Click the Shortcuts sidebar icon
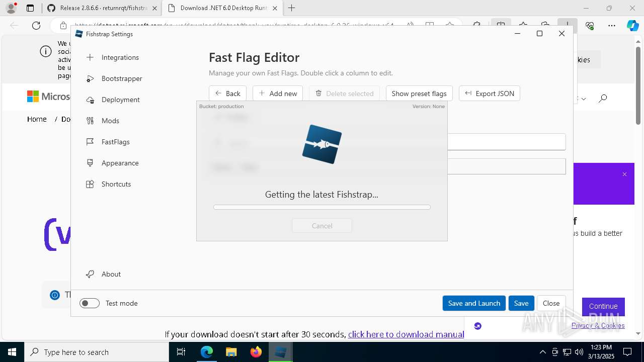This screenshot has width=644, height=362. 90,184
